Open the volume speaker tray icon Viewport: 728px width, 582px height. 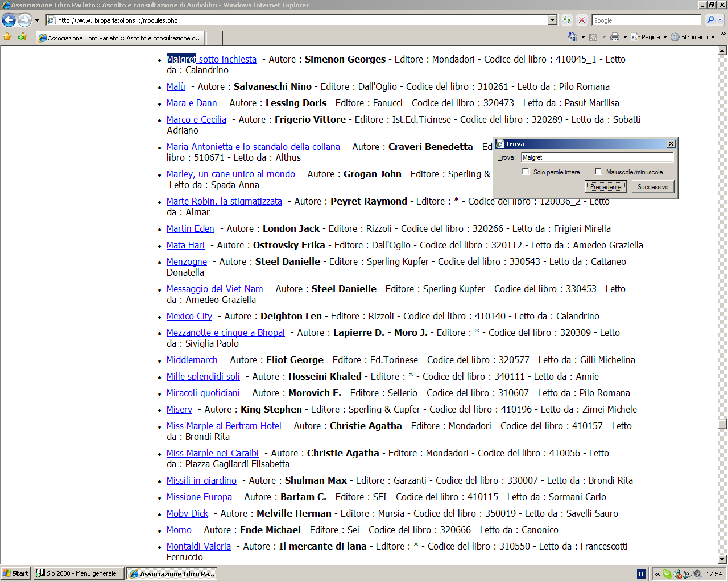[698, 574]
